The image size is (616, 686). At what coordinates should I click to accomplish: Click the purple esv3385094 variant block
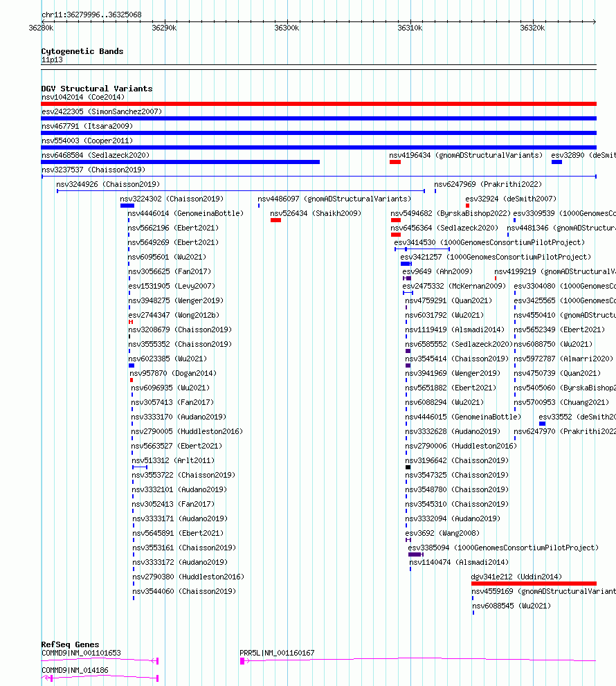(x=415, y=554)
